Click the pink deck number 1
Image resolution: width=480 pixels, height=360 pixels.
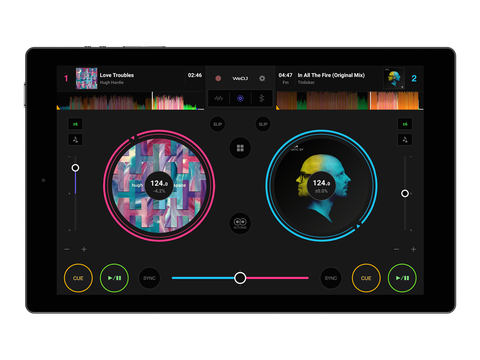click(x=66, y=78)
